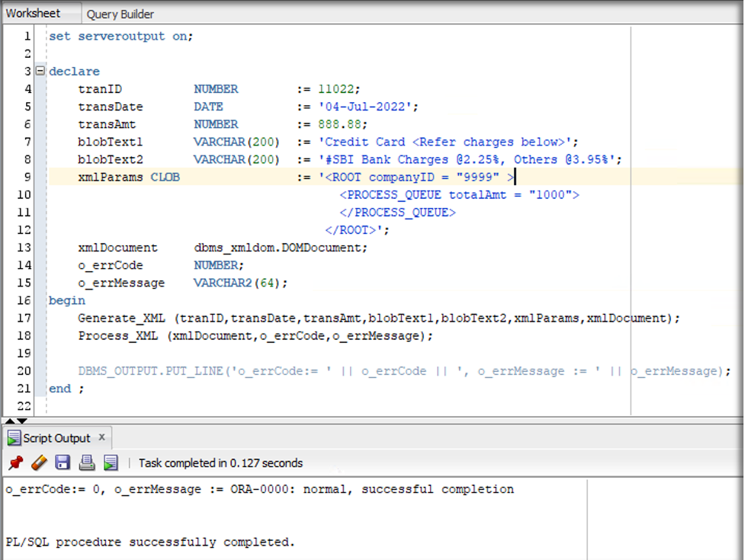745x560 pixels.
Task: Save script output with the floppy disk icon
Action: 63,462
